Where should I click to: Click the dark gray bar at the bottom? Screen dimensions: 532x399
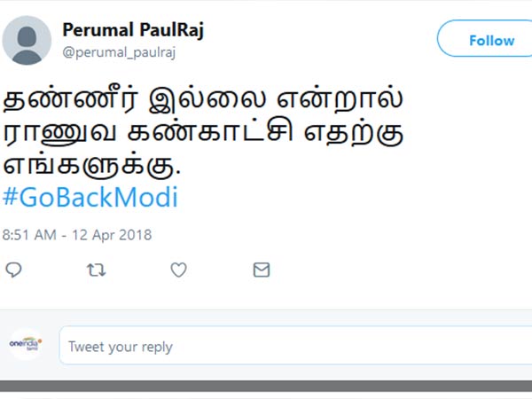point(266,386)
